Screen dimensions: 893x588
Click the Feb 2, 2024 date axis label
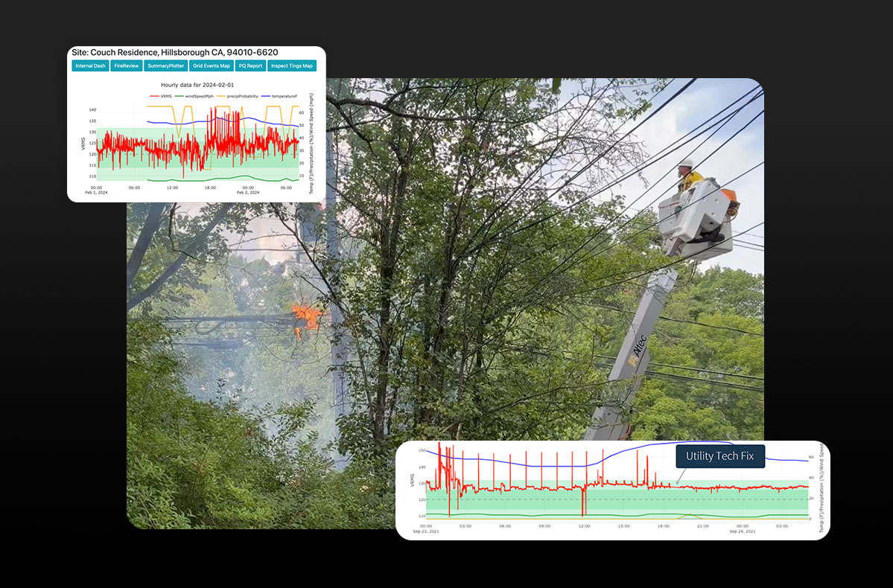[248, 192]
